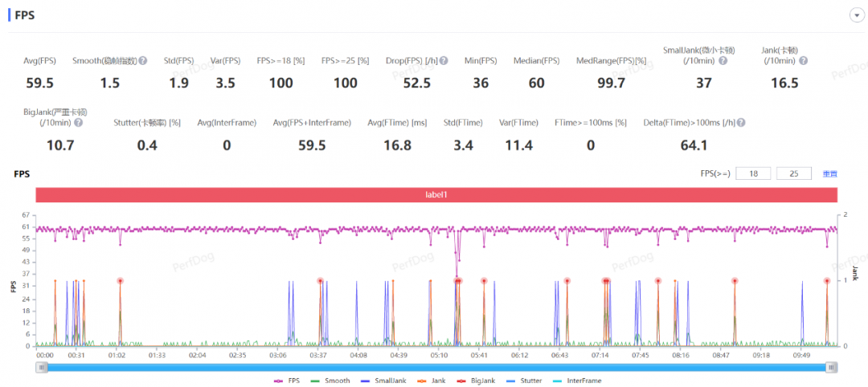Select the Jank value 16.5

pos(784,84)
